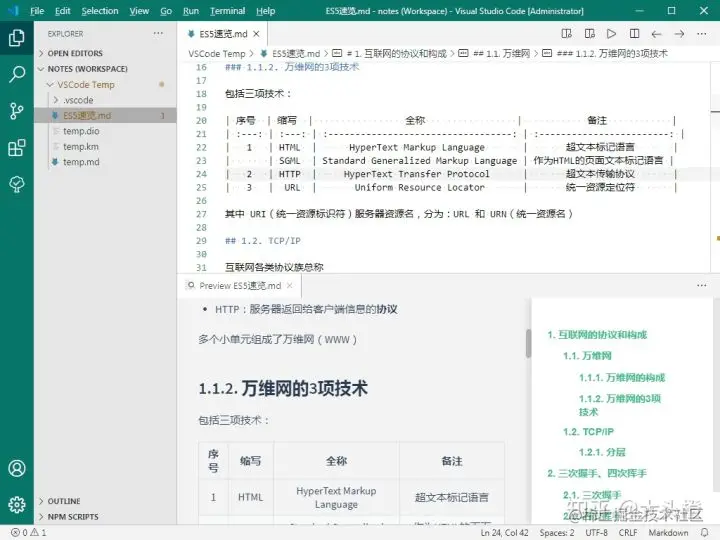The height and width of the screenshot is (540, 720).
Task: Open preview pane more actions ellipsis
Action: coord(701,286)
